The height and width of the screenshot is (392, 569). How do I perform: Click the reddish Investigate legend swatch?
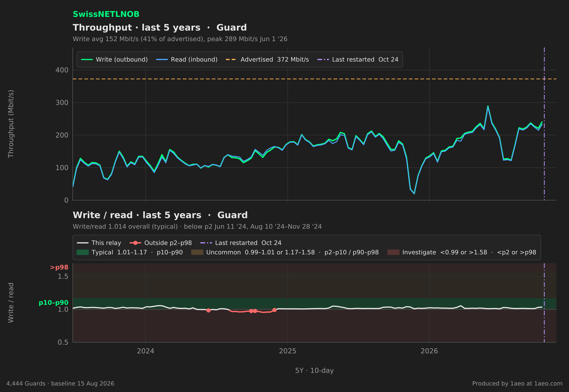point(393,252)
